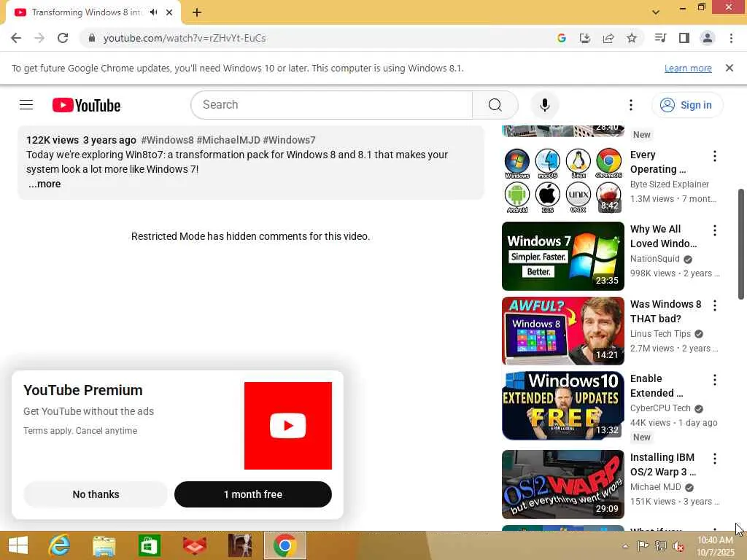Click the address bar URL
This screenshot has height=560, width=747.
pos(185,38)
